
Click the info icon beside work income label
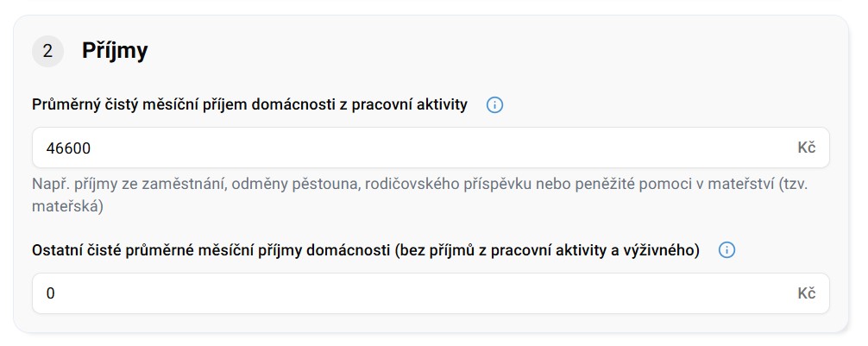pyautogui.click(x=494, y=105)
